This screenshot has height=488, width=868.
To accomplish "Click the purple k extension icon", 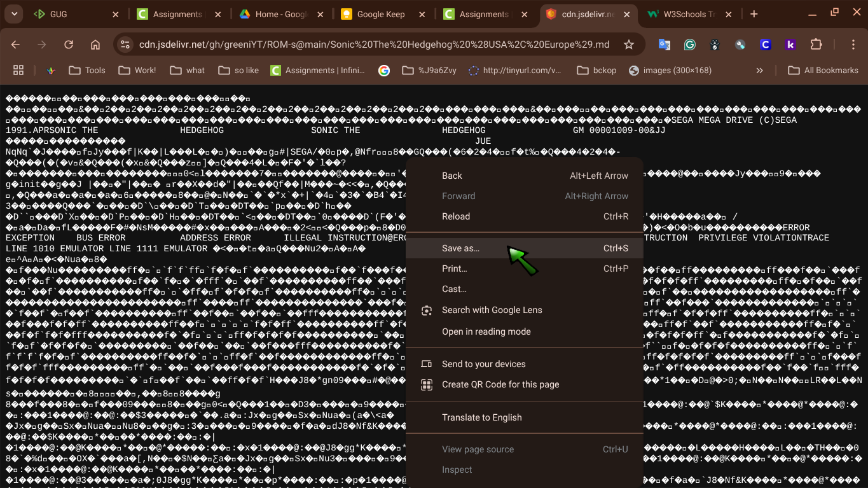I will [790, 45].
